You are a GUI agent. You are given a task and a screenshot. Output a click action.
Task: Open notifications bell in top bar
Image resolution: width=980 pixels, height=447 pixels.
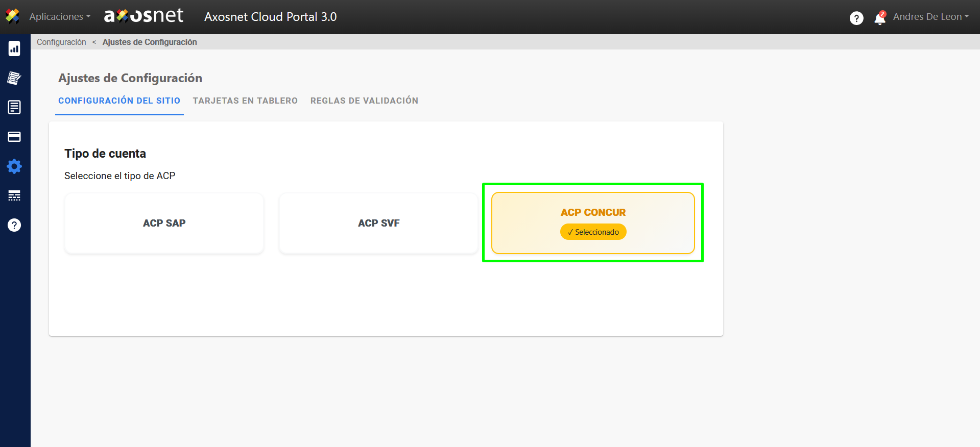(879, 18)
